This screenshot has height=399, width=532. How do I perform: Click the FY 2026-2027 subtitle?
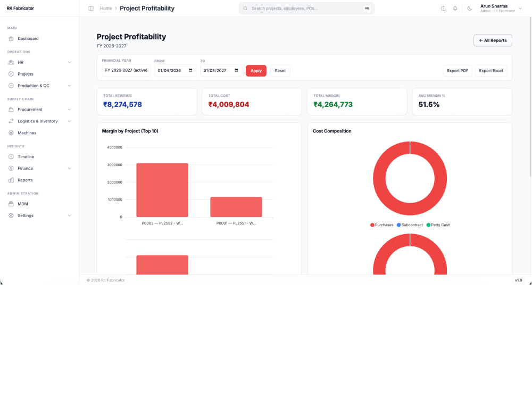point(111,46)
